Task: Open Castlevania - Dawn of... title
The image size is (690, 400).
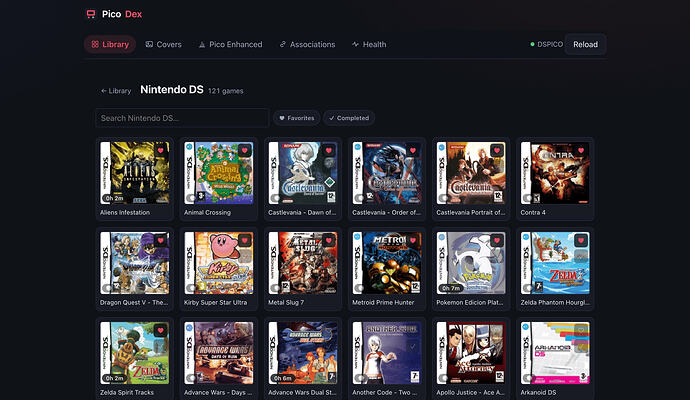Action: pyautogui.click(x=302, y=213)
